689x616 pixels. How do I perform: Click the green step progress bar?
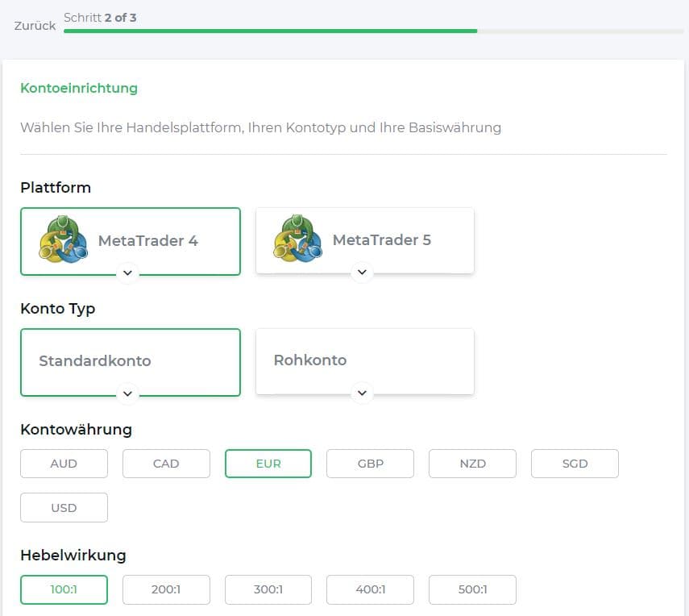pyautogui.click(x=270, y=31)
